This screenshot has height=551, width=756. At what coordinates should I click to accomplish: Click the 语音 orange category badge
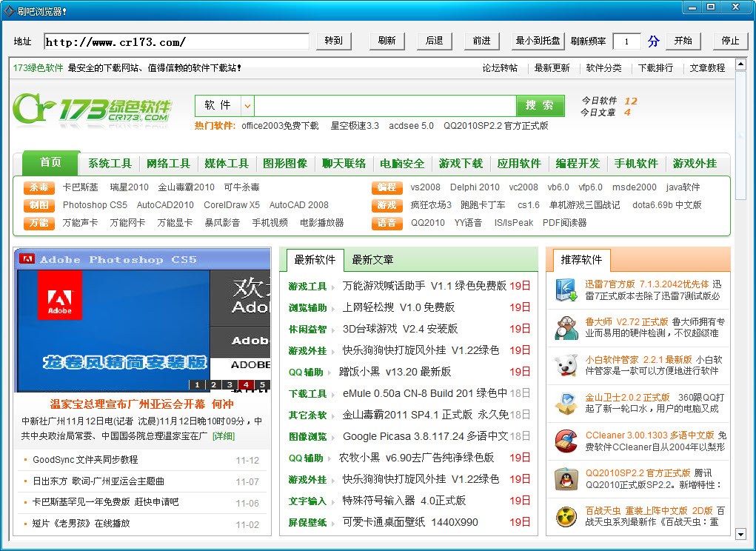(x=387, y=223)
